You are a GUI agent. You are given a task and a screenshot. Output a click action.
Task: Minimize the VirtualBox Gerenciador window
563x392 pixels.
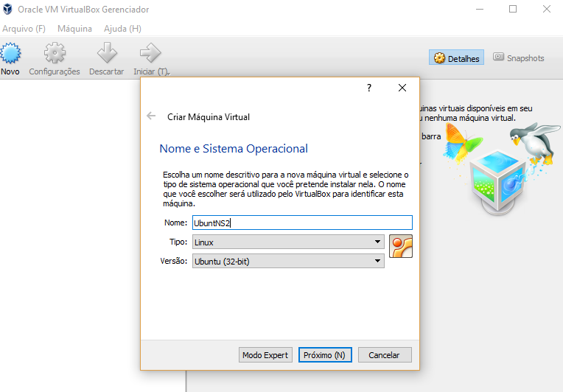[x=480, y=9]
